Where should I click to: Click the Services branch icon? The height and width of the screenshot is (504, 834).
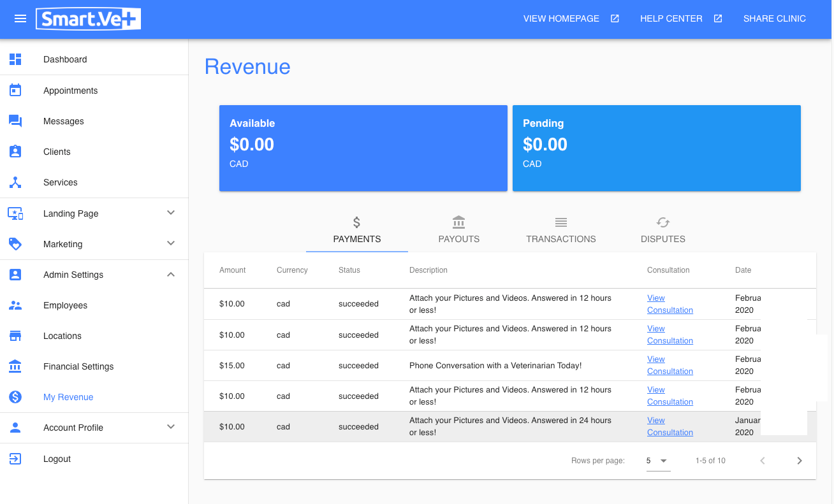tap(15, 182)
